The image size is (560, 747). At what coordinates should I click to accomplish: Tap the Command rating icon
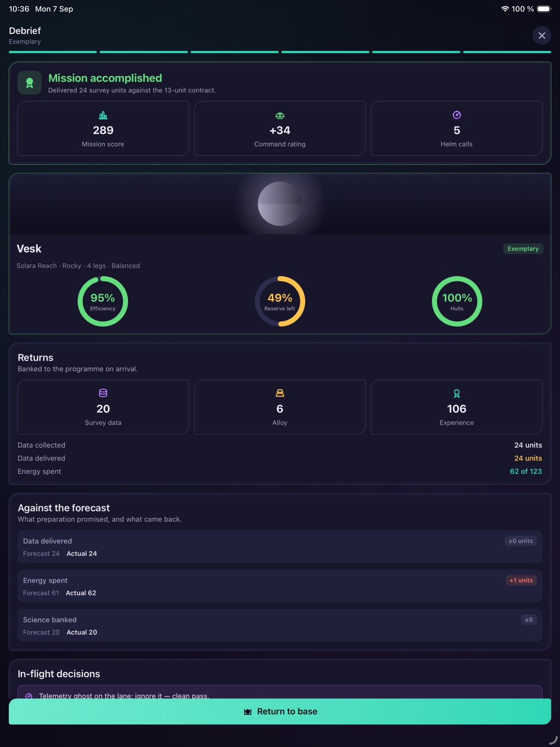pos(280,115)
